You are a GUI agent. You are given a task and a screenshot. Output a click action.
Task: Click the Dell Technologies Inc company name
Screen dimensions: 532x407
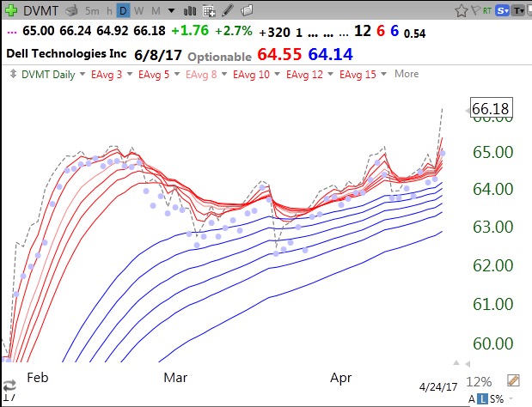click(x=66, y=53)
